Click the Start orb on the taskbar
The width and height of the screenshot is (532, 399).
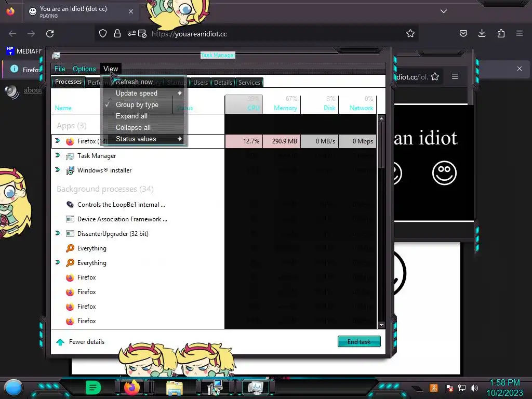tap(14, 388)
